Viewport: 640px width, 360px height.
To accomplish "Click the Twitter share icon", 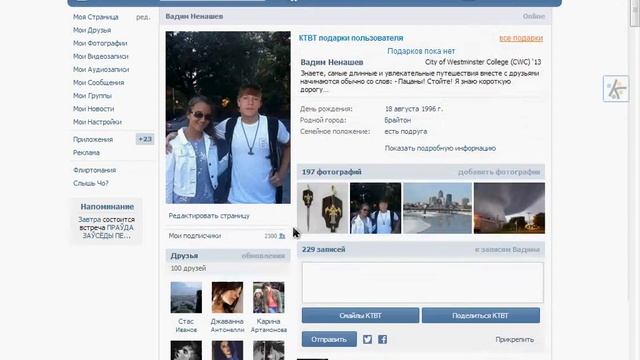I will (x=367, y=339).
